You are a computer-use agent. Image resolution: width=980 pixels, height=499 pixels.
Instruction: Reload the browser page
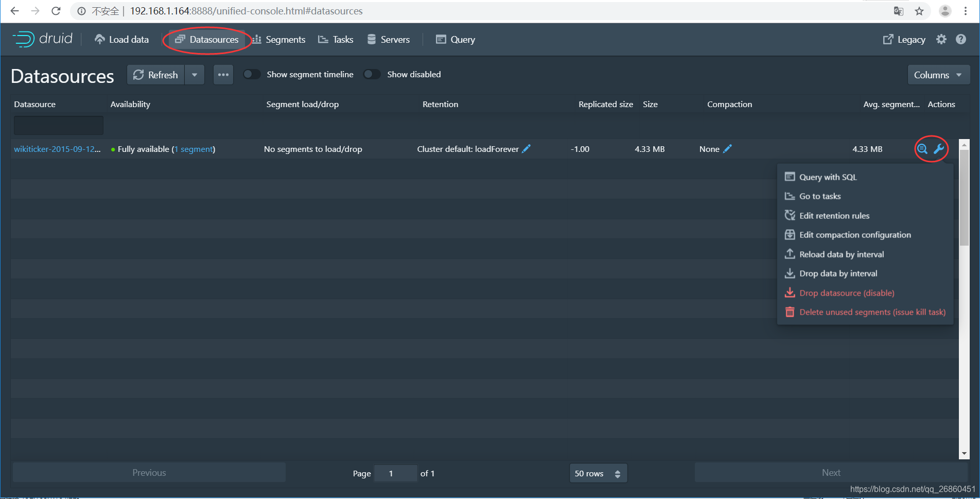click(56, 11)
